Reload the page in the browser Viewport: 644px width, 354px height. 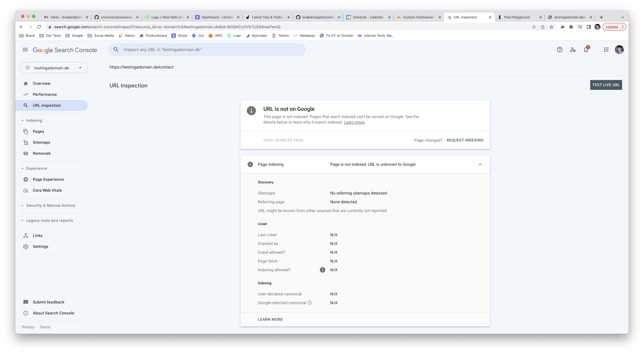[x=39, y=27]
